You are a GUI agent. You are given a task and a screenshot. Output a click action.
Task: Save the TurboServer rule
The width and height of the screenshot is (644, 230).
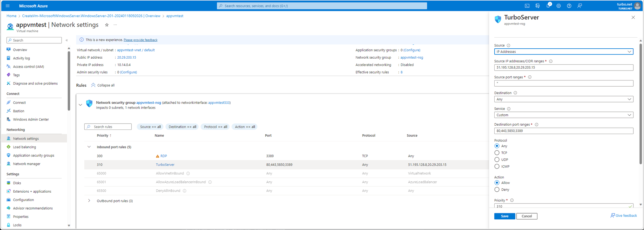click(505, 216)
